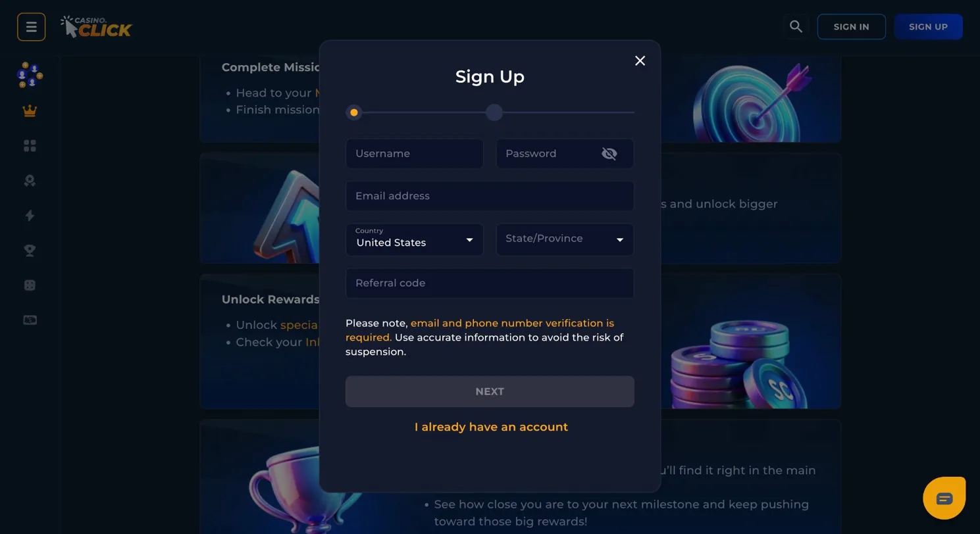Click the SIGN UP button in header
Screen dimensions: 980x534
point(928,27)
